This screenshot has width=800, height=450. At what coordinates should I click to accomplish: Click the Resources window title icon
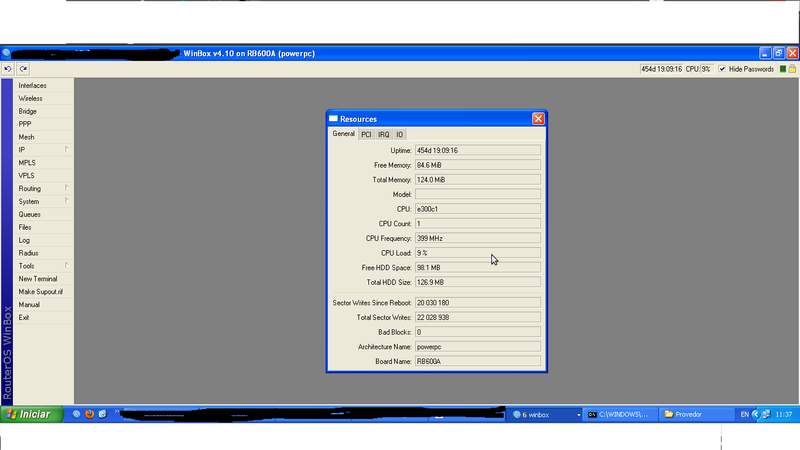coord(334,118)
